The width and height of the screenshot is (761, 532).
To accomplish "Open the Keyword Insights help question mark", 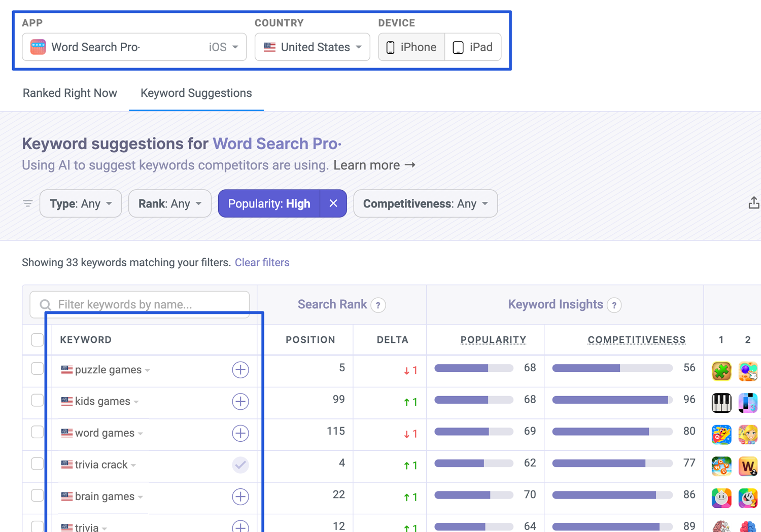I will pyautogui.click(x=614, y=305).
